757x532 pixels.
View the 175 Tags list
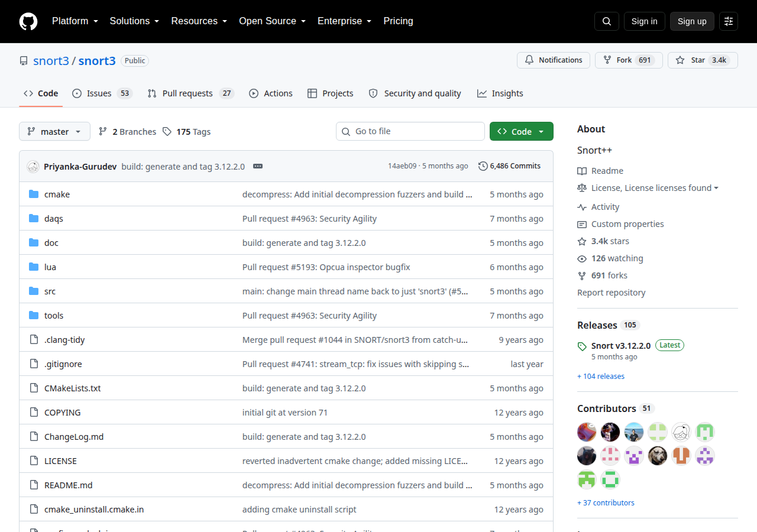(187, 132)
